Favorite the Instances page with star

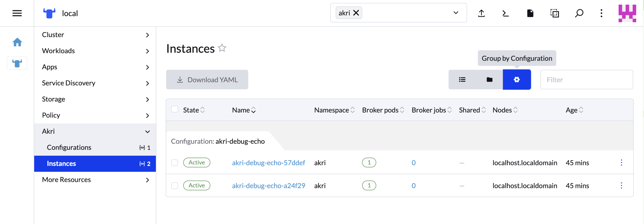click(222, 48)
